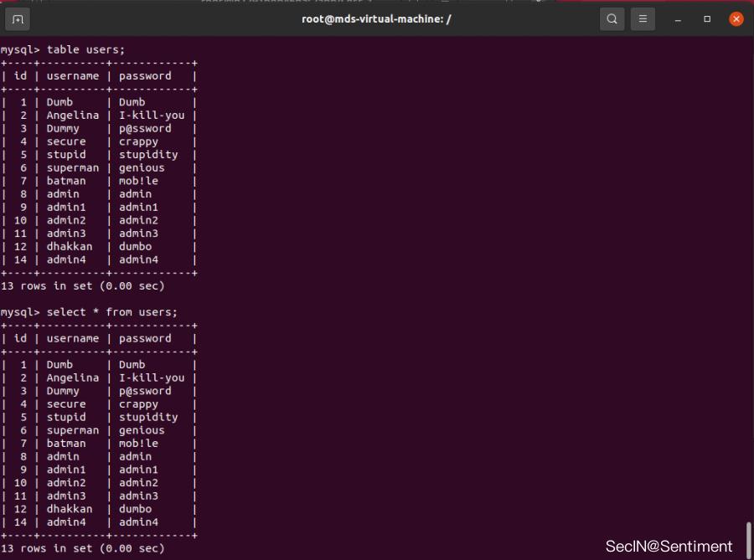Open a new terminal tab
The width and height of the screenshot is (754, 560).
pos(17,18)
